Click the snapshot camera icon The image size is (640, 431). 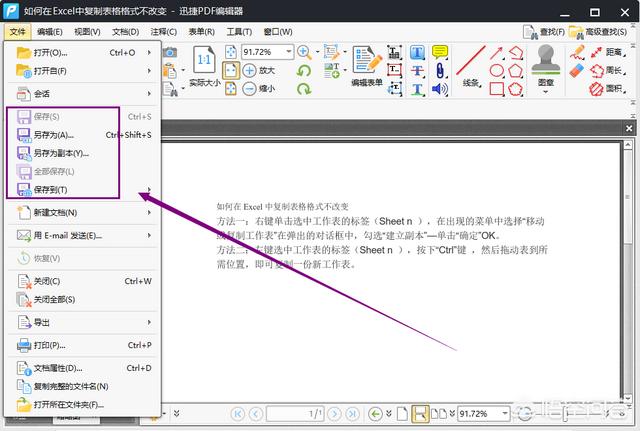coord(170,52)
